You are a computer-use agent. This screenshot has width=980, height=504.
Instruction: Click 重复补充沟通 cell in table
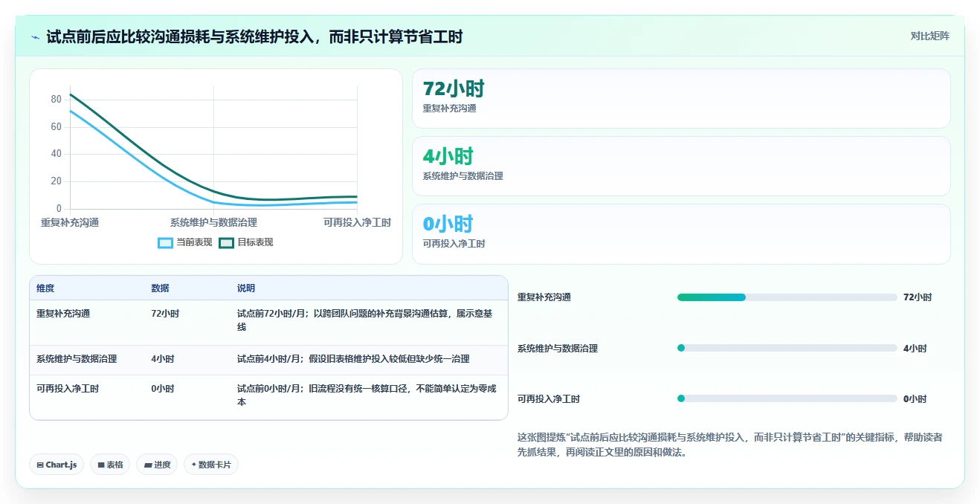coord(63,314)
